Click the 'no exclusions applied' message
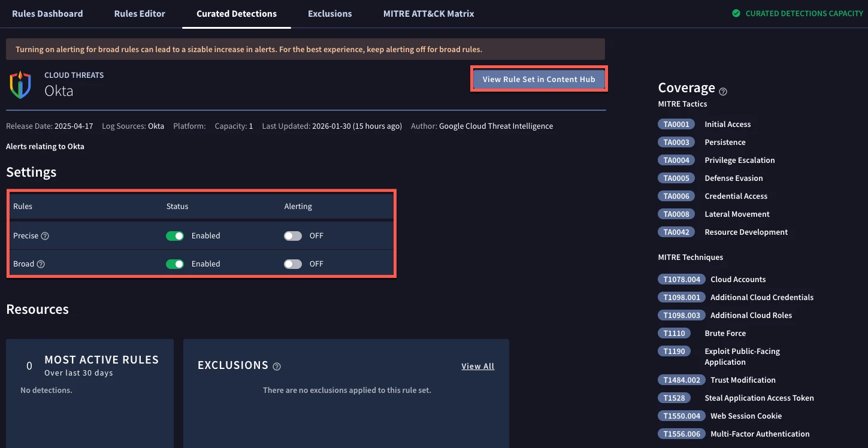The width and height of the screenshot is (868, 448). (347, 390)
